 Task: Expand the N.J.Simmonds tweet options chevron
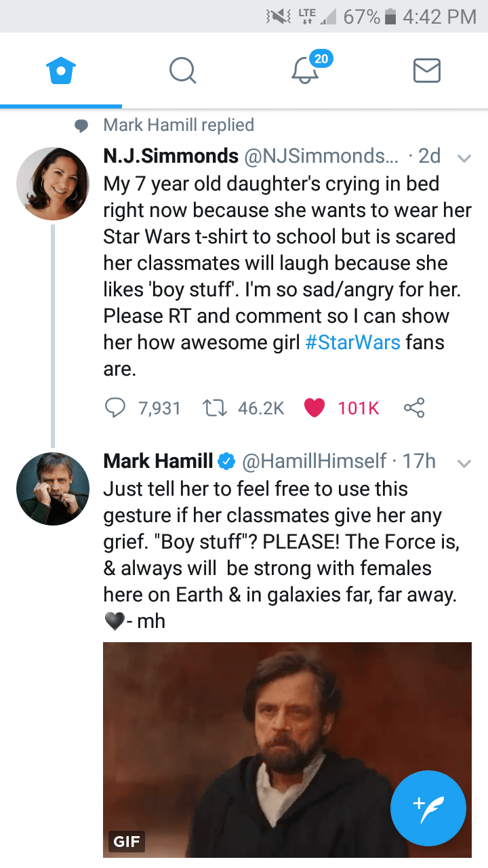(464, 158)
